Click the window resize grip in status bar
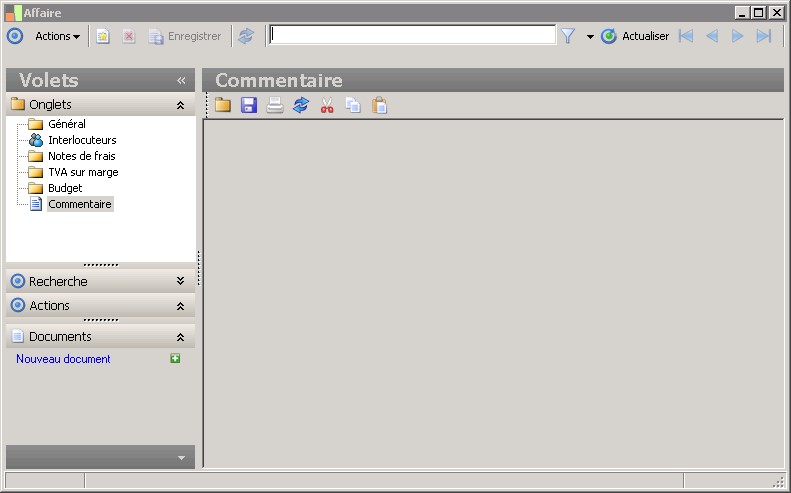The height and width of the screenshot is (493, 791). [778, 481]
